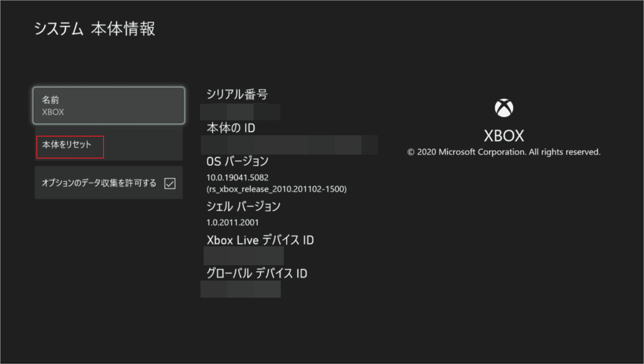
Task: Click the 2020 Microsoft Corporation copyright notice
Action: 504,152
